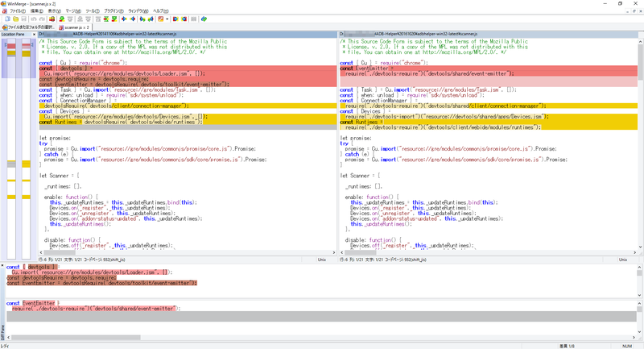The height and width of the screenshot is (349, 644).
Task: Open the ヘルプ(H) menu
Action: (x=160, y=11)
